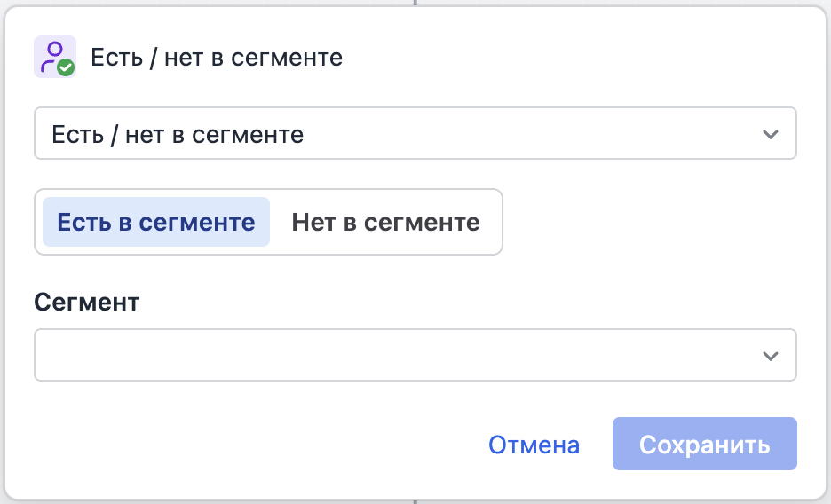This screenshot has width=831, height=504.
Task: Click the user segment icon in the header
Action: (54, 57)
